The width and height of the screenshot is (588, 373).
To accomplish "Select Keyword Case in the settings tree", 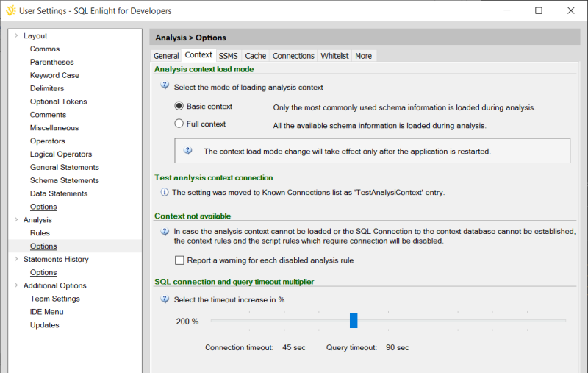I will [54, 75].
